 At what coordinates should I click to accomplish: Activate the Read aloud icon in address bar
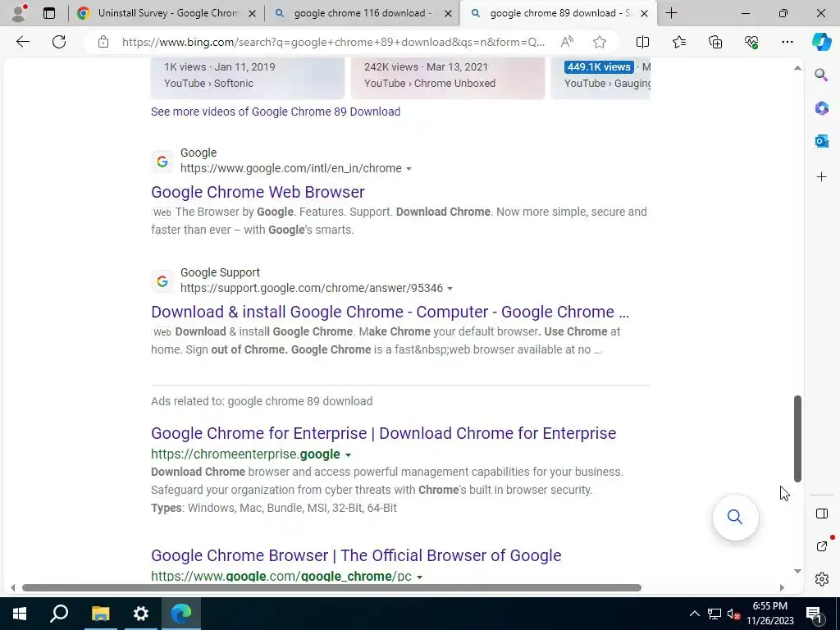tap(567, 42)
